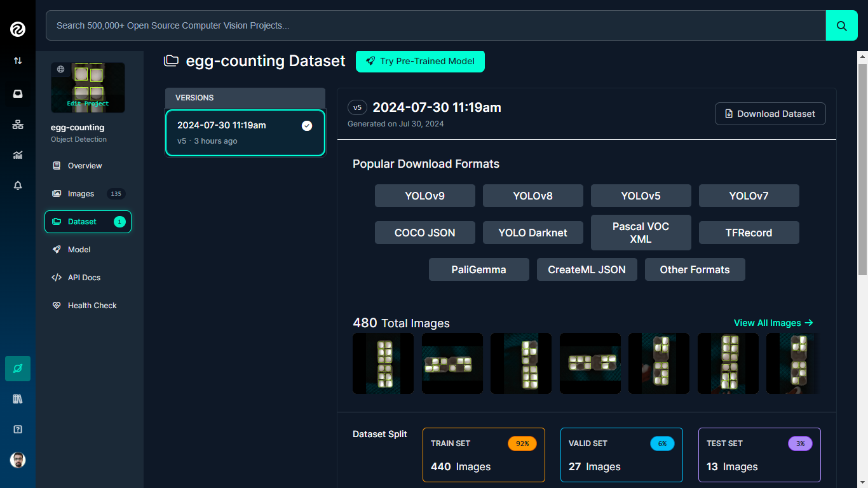Viewport: 868px width, 488px height.
Task: Choose the Pascal VOC XML format
Action: pyautogui.click(x=641, y=233)
